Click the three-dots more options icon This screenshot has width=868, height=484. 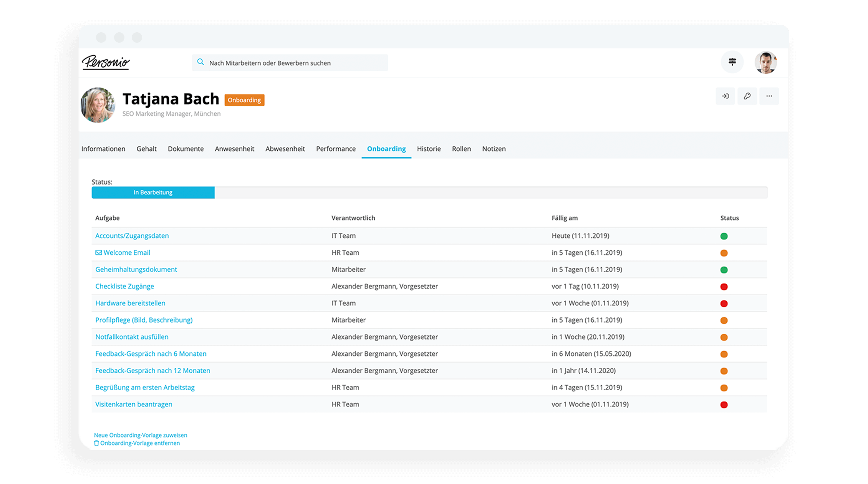point(769,96)
